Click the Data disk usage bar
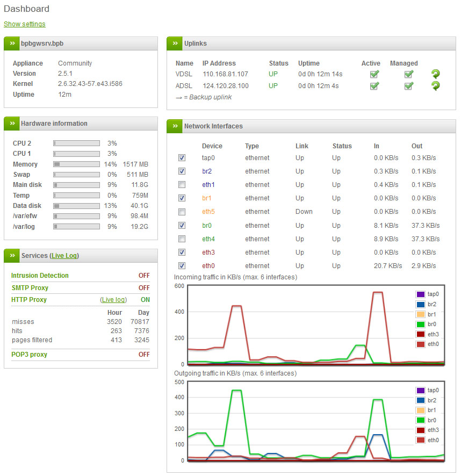This screenshot has width=461, height=476. pyautogui.click(x=76, y=206)
